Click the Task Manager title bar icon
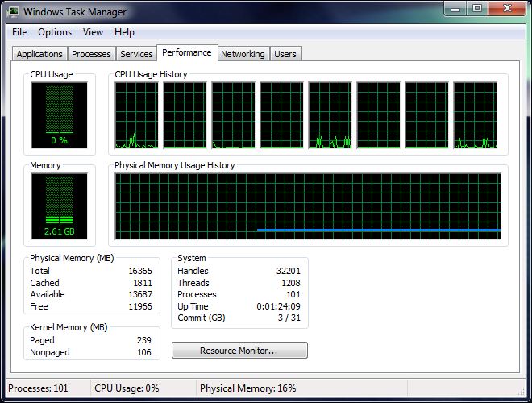Screen dimensions: 532x403 pyautogui.click(x=14, y=11)
